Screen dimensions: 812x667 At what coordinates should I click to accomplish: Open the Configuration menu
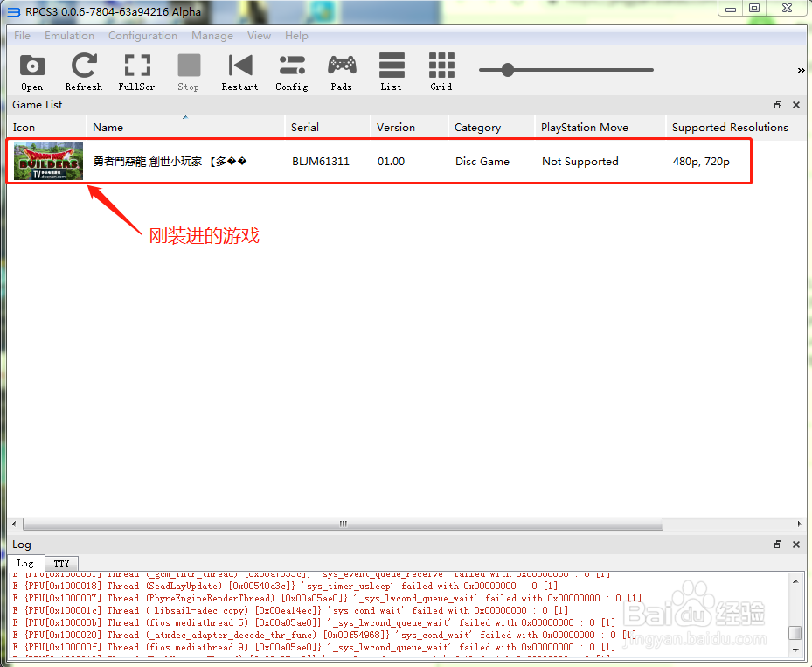coord(143,36)
